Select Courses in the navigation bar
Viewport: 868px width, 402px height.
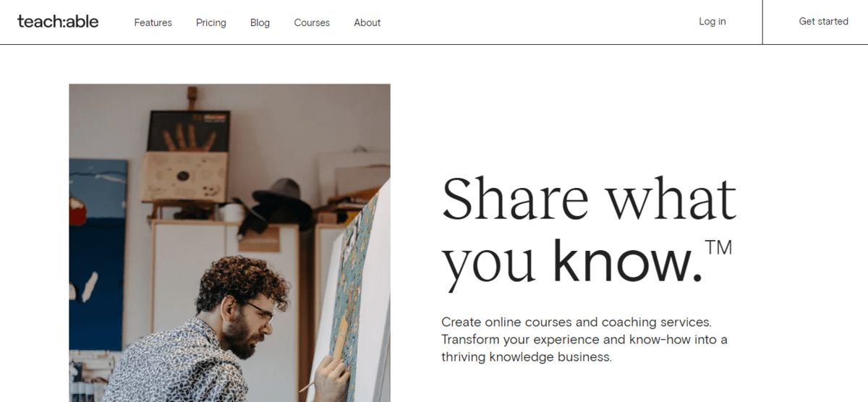(312, 22)
